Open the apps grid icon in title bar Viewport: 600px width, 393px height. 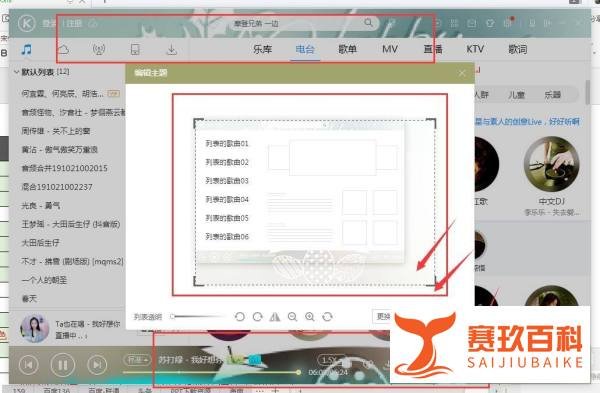click(x=454, y=23)
